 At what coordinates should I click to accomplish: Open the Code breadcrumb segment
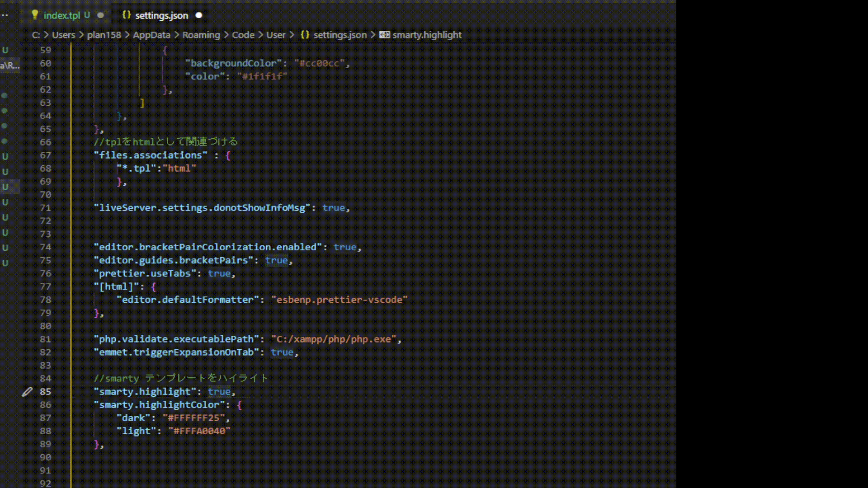tap(243, 35)
